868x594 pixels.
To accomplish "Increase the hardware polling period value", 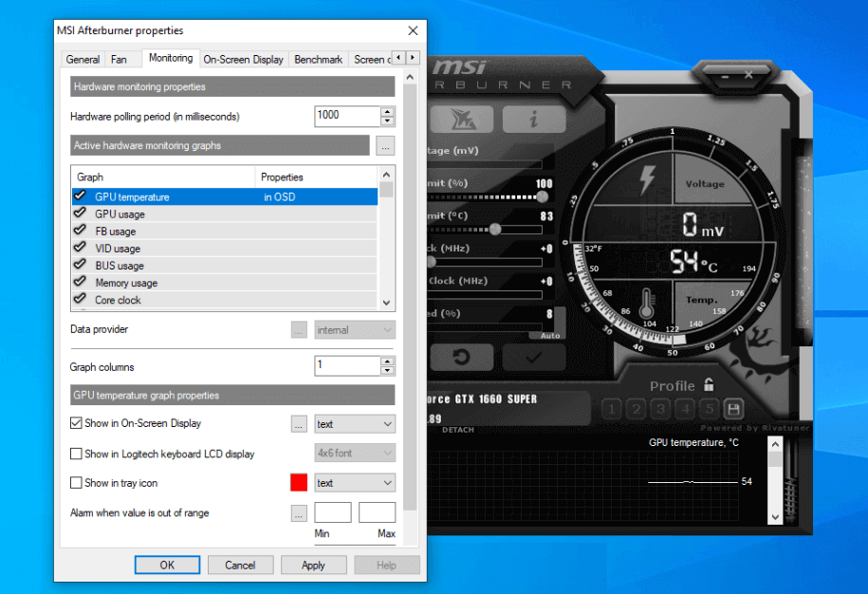I will pos(387,111).
